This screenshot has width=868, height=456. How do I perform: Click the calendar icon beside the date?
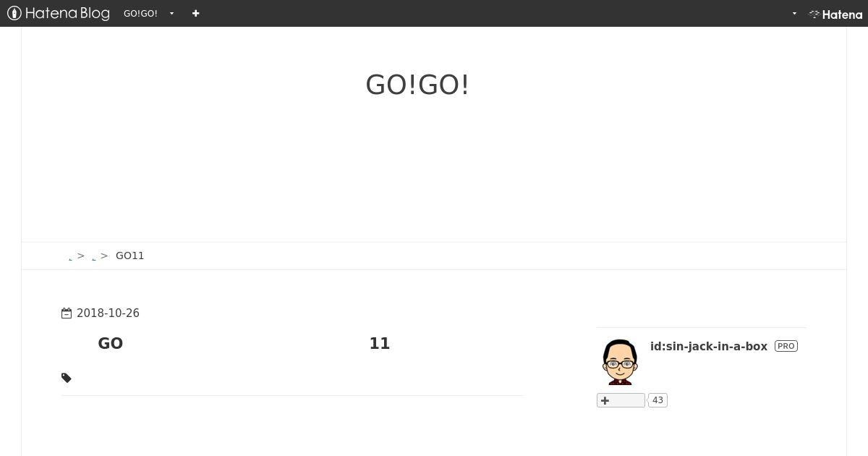pos(67,313)
